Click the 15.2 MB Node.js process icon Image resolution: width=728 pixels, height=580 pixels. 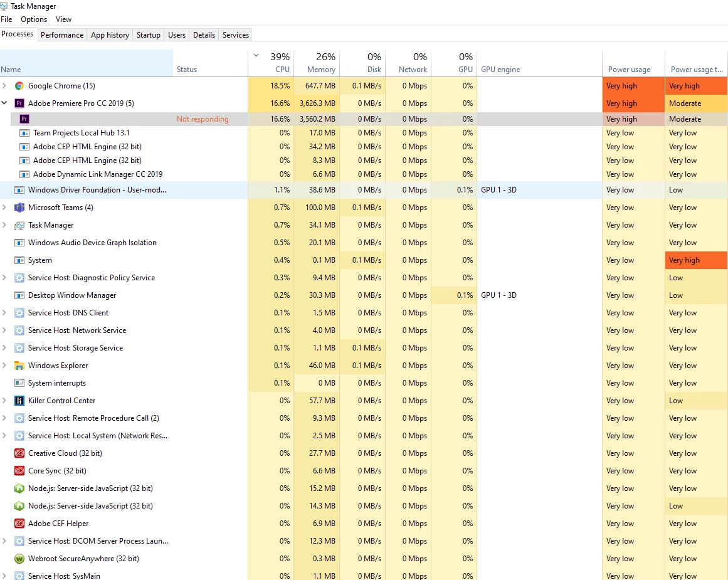pyautogui.click(x=19, y=488)
